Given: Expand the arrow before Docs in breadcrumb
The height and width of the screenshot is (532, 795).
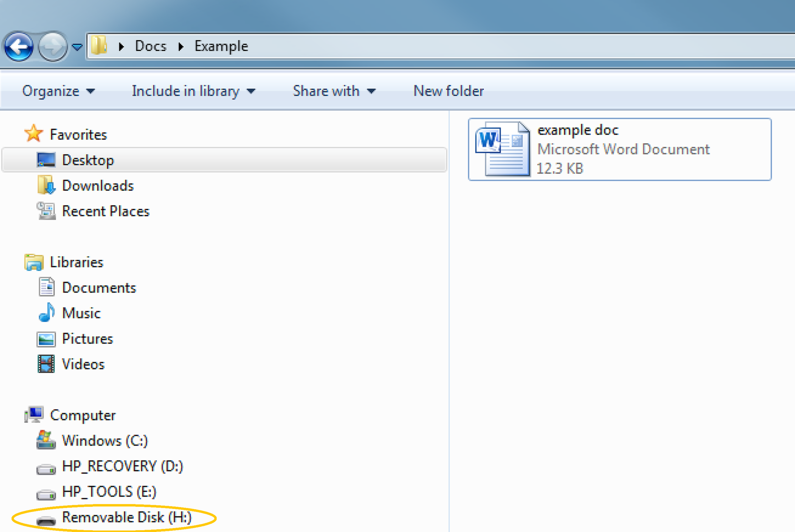Looking at the screenshot, I should tap(121, 47).
